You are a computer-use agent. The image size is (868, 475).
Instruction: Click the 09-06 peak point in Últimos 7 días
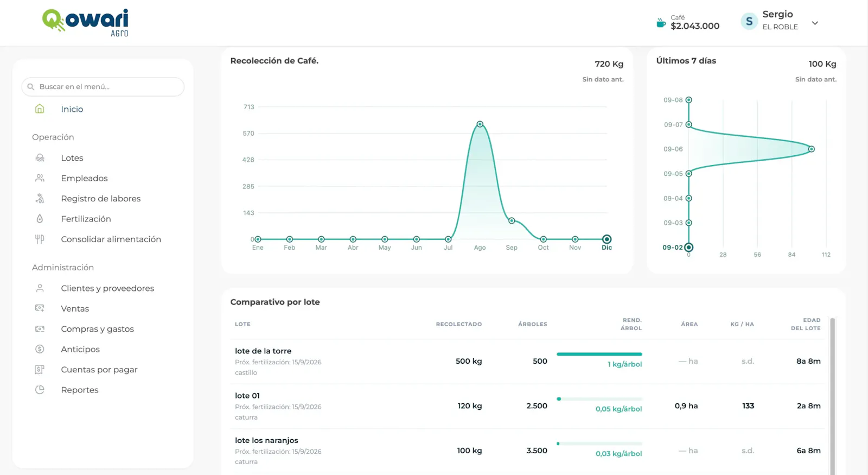point(812,149)
